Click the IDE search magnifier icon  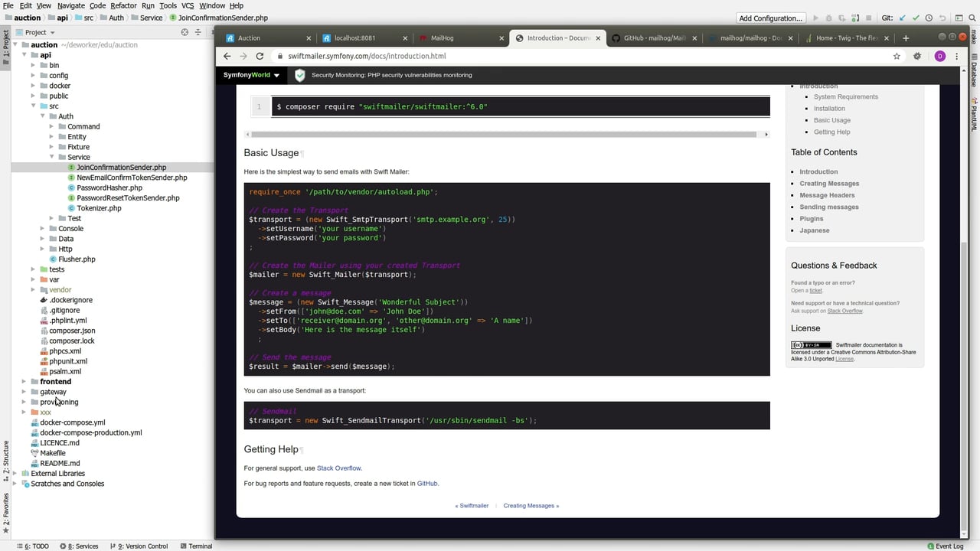[970, 18]
